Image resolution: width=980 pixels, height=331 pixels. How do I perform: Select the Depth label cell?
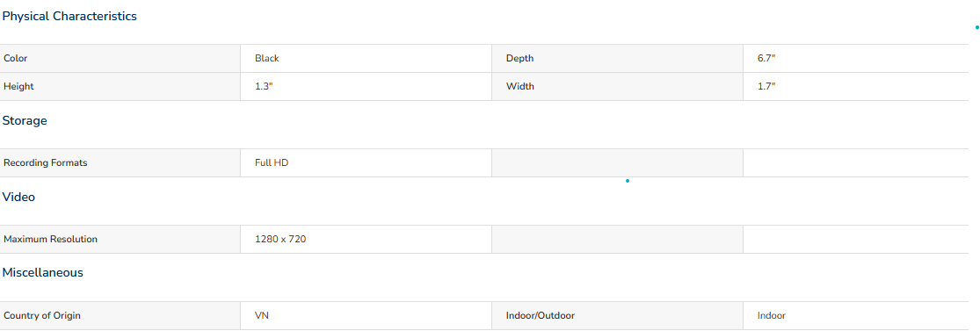coord(618,59)
